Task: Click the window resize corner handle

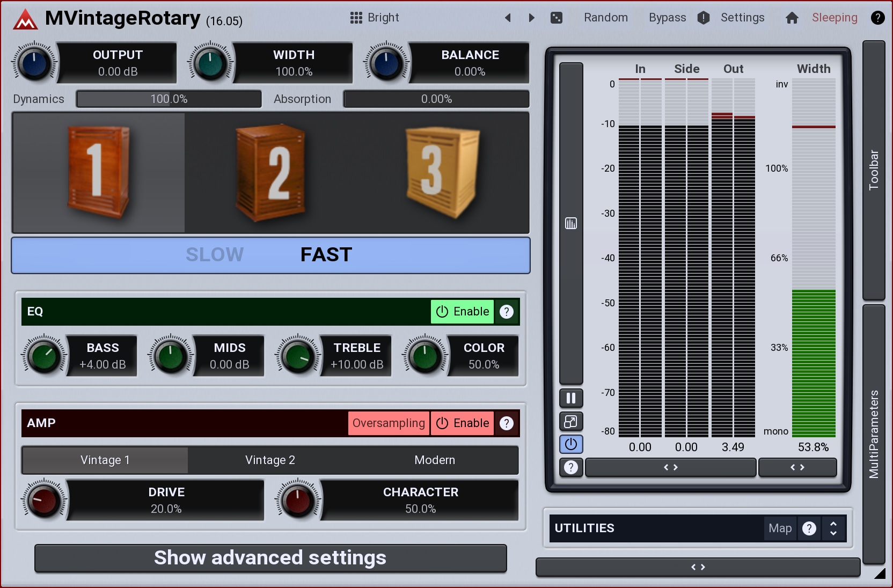Action: tap(880, 574)
